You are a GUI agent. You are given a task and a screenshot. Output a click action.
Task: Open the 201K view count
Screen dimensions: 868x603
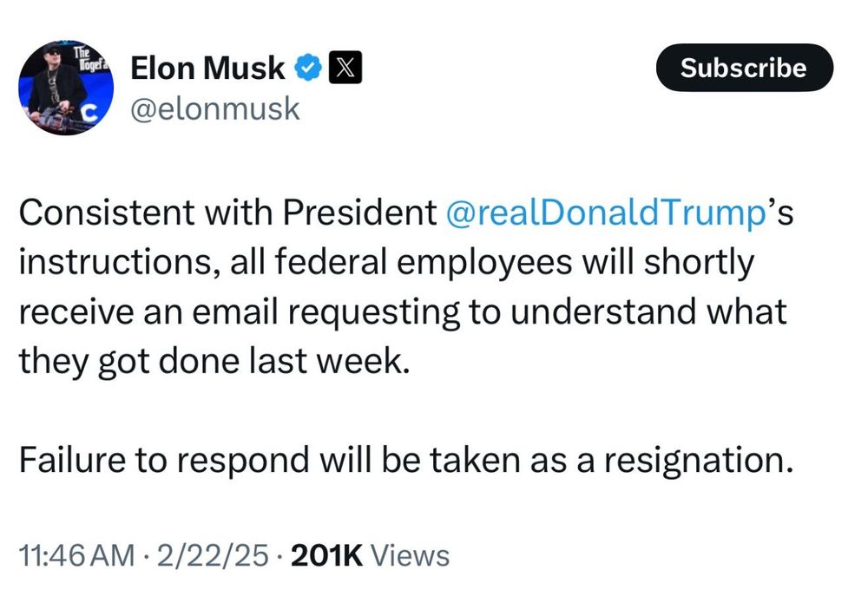pyautogui.click(x=327, y=555)
